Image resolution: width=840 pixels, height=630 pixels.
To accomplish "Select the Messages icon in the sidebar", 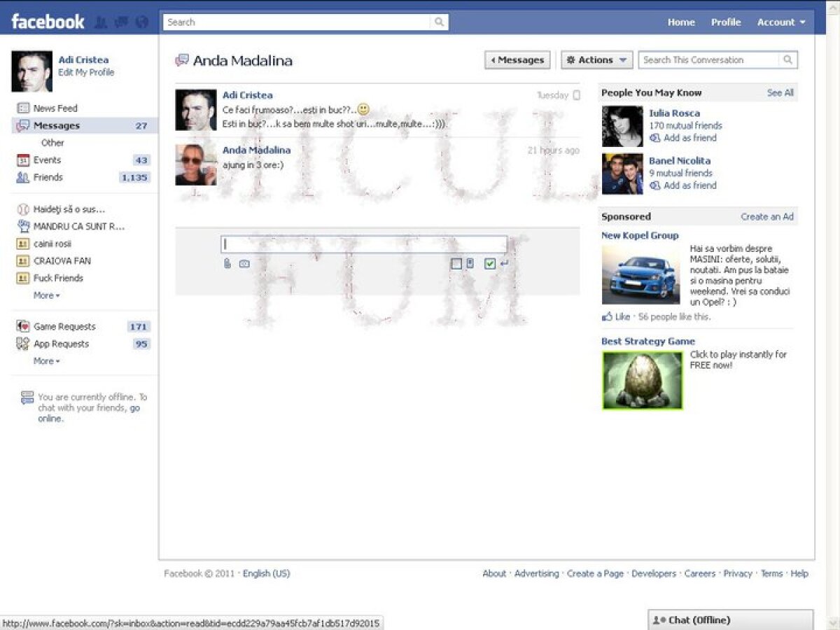I will pyautogui.click(x=23, y=125).
